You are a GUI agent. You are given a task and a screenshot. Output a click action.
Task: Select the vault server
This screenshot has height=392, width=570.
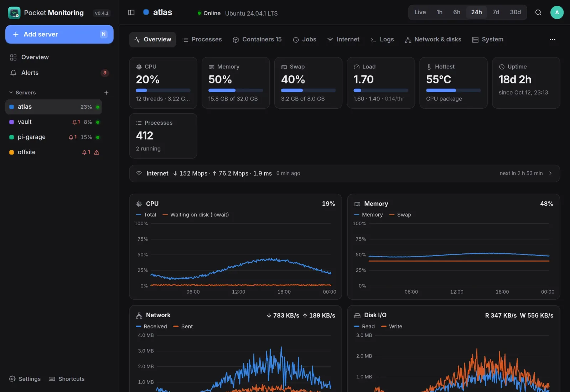click(x=54, y=122)
